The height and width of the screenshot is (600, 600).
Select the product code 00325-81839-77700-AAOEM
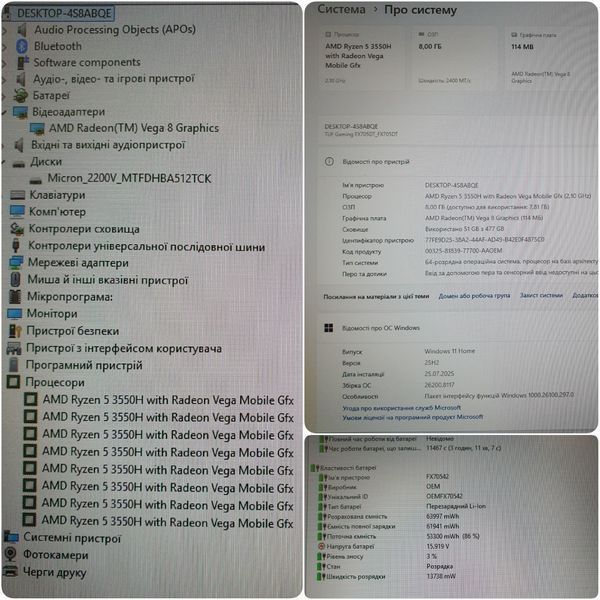tap(463, 251)
